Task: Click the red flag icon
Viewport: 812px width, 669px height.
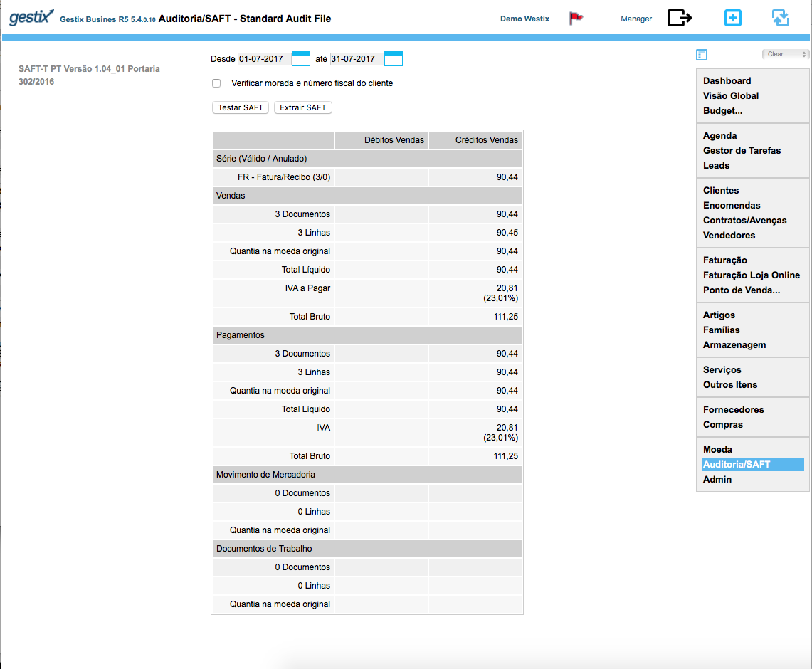Action: 576,19
